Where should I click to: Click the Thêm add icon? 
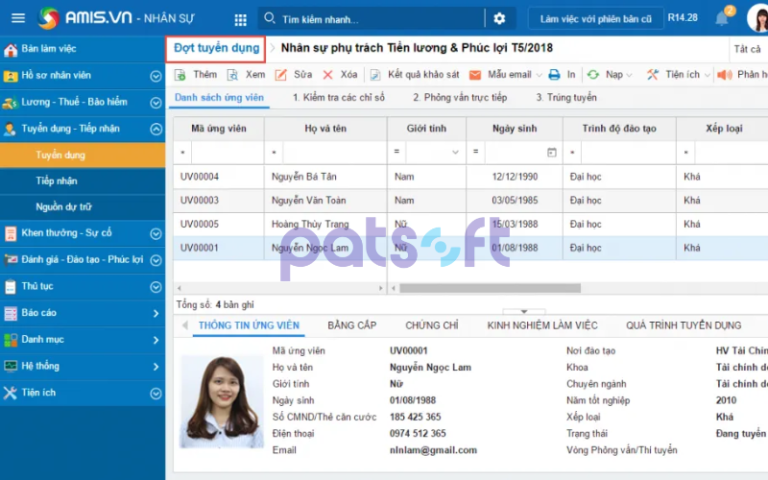pyautogui.click(x=180, y=74)
